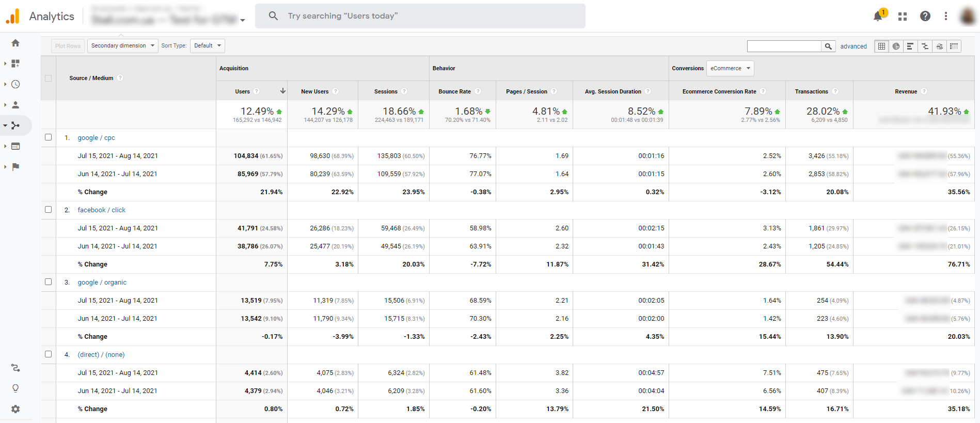The width and height of the screenshot is (980, 423).
Task: Open Google apps grid icon
Action: point(903,17)
